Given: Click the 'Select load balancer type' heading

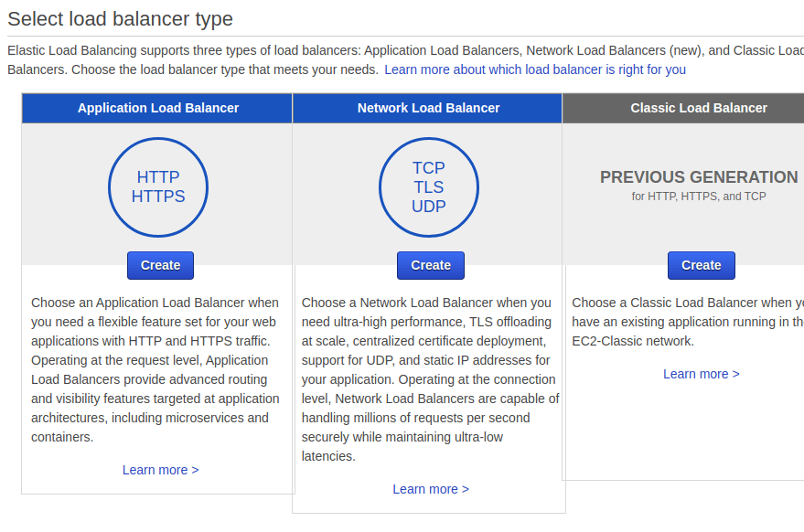Looking at the screenshot, I should (120, 18).
